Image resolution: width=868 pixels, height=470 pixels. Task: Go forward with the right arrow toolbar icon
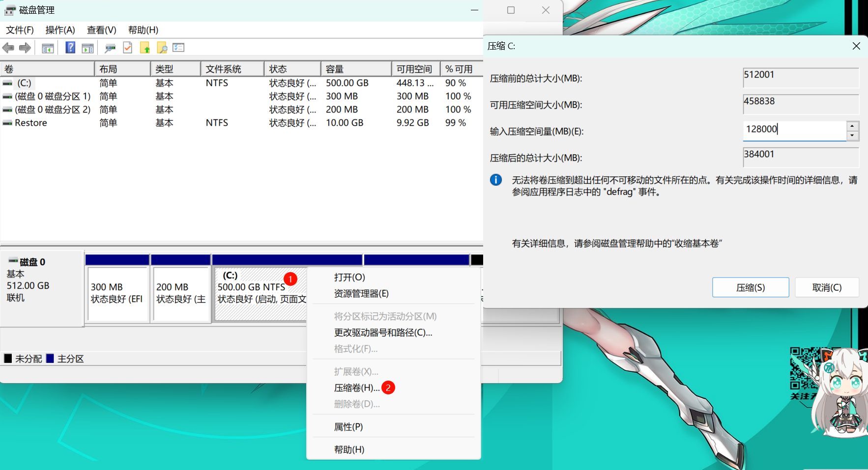point(25,48)
